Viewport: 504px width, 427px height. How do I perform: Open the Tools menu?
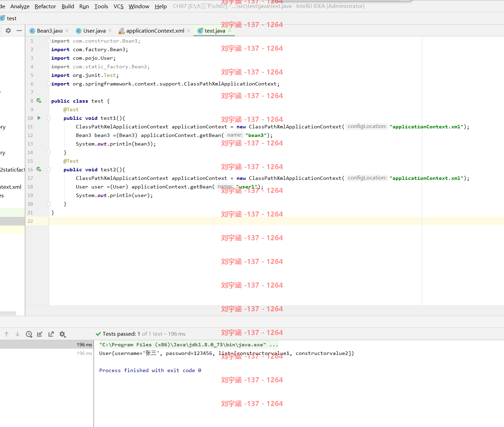point(101,6)
